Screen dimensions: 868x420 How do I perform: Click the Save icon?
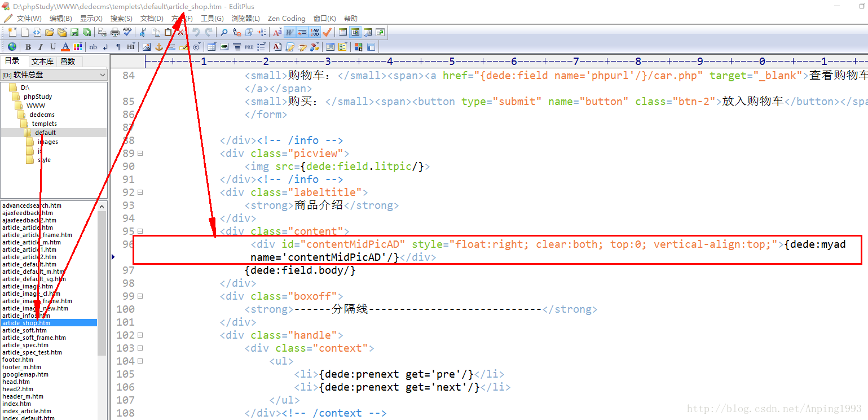tap(74, 32)
